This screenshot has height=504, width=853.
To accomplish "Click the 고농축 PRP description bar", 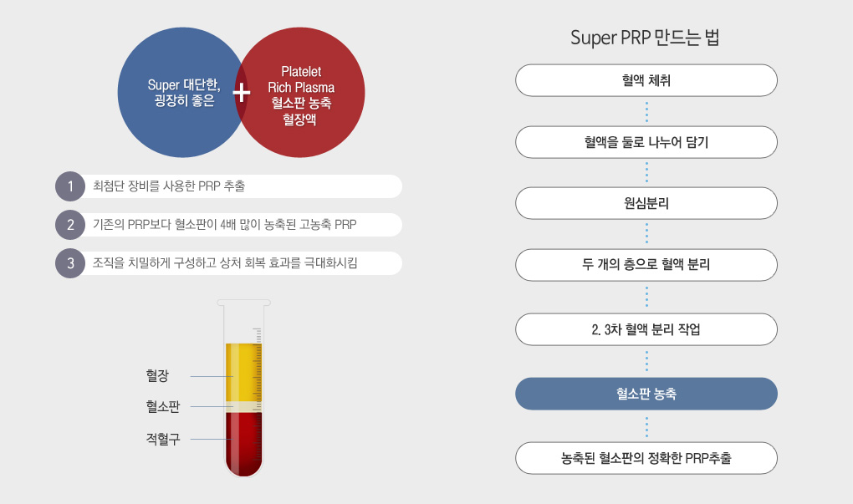I will [243, 225].
